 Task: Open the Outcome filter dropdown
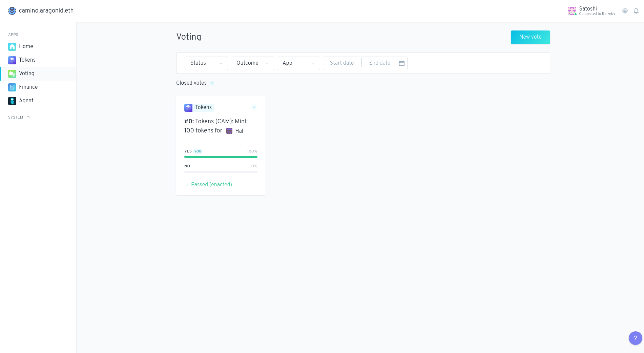(x=252, y=63)
